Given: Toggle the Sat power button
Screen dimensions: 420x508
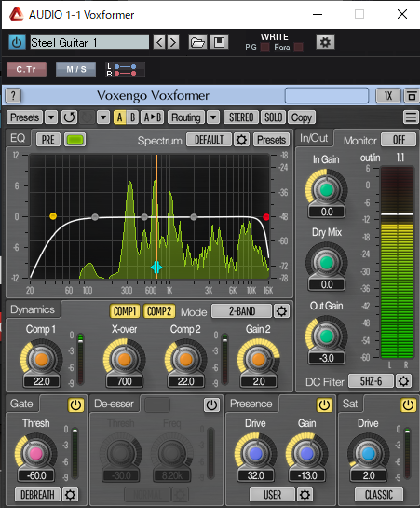Looking at the screenshot, I should (408, 405).
